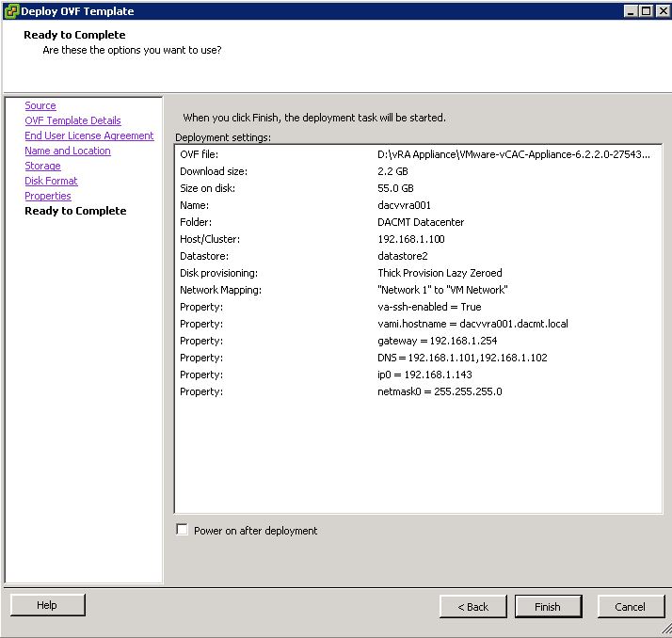Jump to the Name and Location step
The image size is (672, 638).
pos(67,151)
